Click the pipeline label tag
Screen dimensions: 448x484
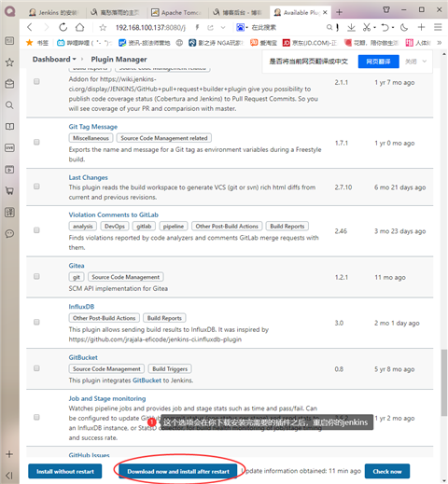[x=174, y=227]
